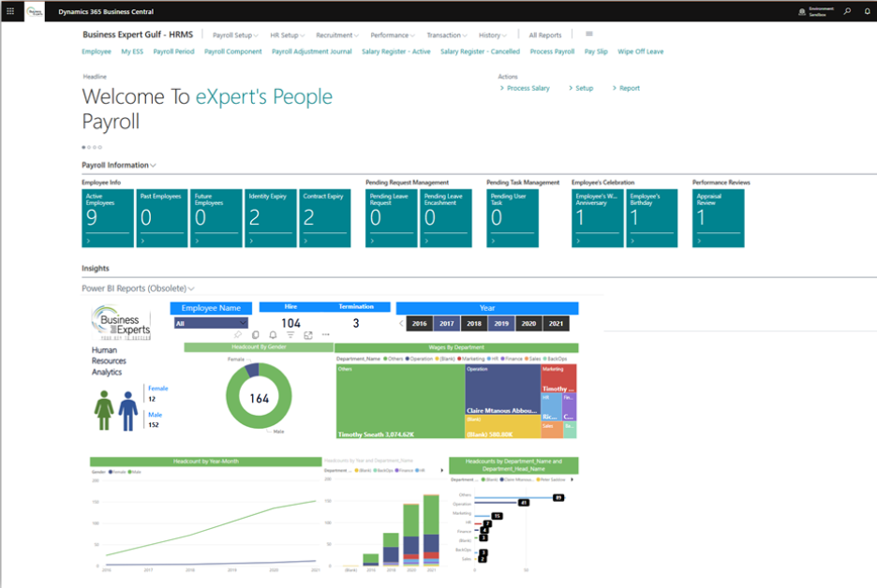Toggle year 2019 in Year slicer

tap(501, 324)
